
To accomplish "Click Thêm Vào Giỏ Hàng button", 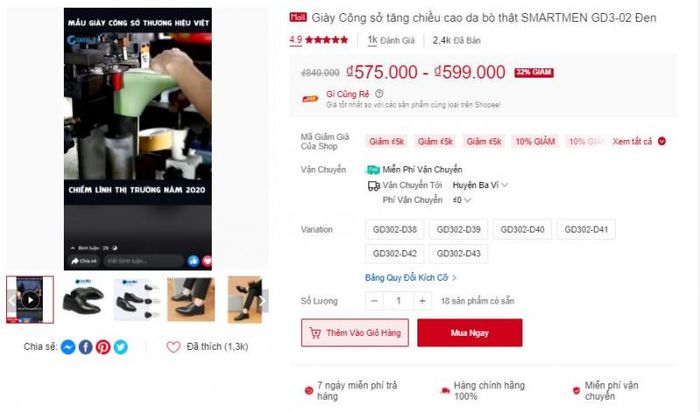I will point(355,333).
